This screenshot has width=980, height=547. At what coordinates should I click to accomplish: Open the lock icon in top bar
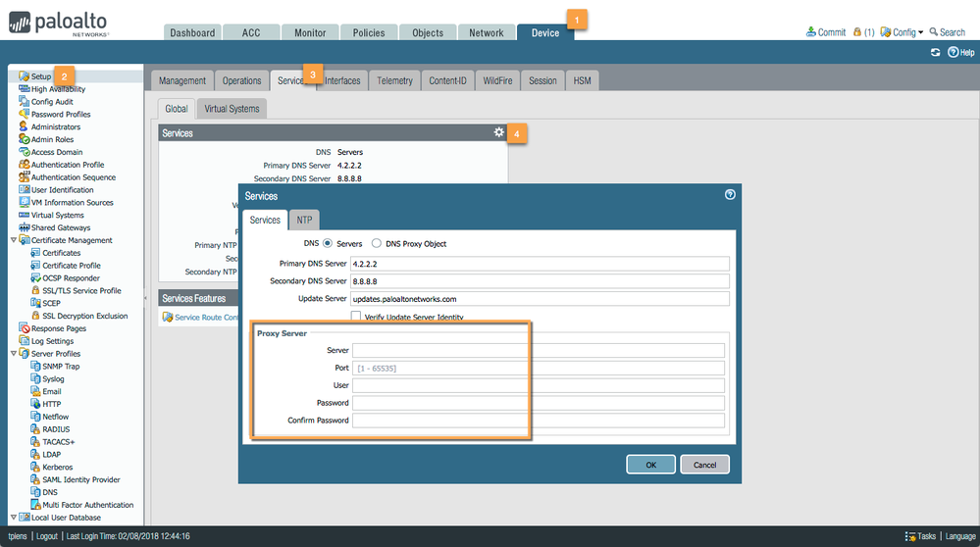click(x=857, y=32)
